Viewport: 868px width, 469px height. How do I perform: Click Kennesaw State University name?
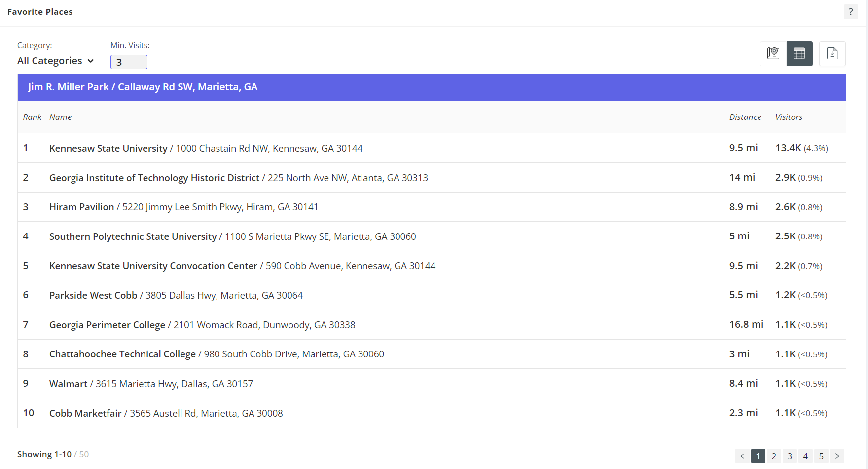[x=108, y=148]
